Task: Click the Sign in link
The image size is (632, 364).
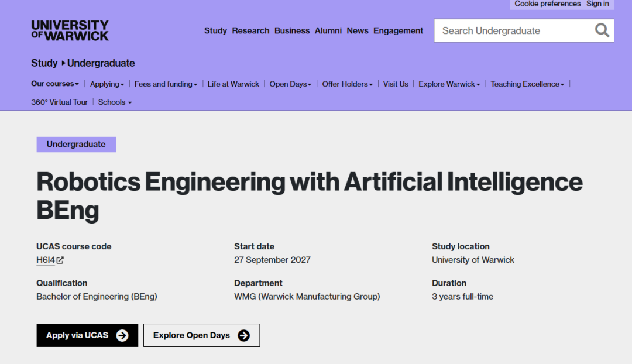Action: [x=597, y=4]
